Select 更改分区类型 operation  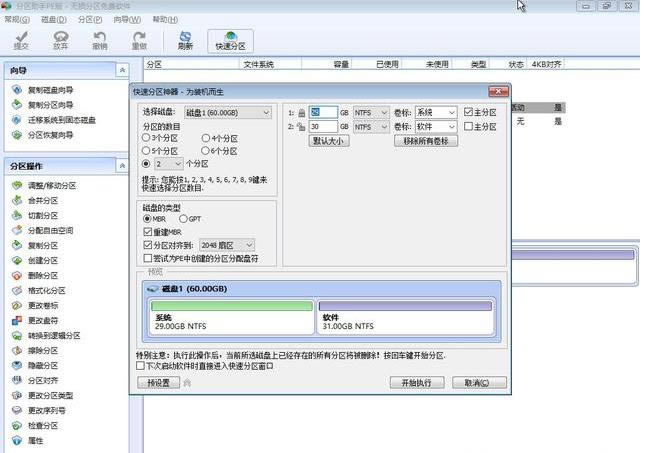[x=50, y=395]
